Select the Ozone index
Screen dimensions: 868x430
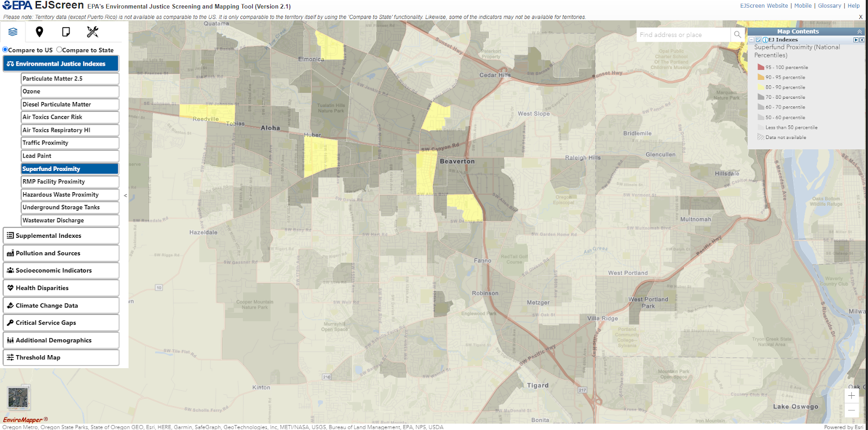click(x=70, y=91)
